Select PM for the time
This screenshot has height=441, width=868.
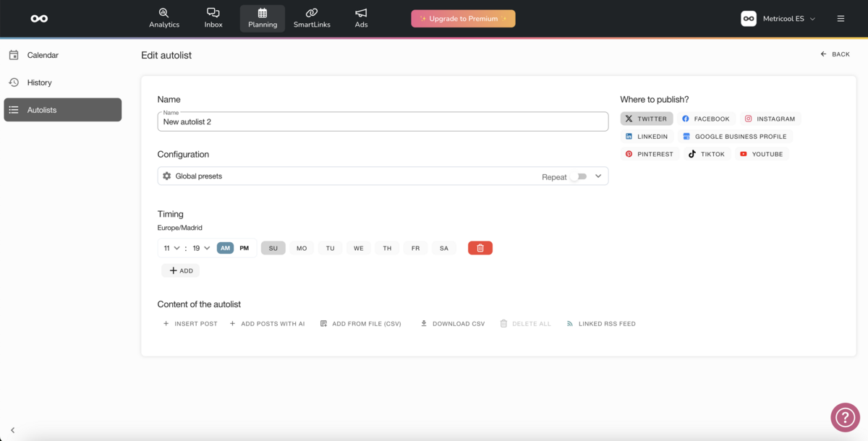coord(244,248)
